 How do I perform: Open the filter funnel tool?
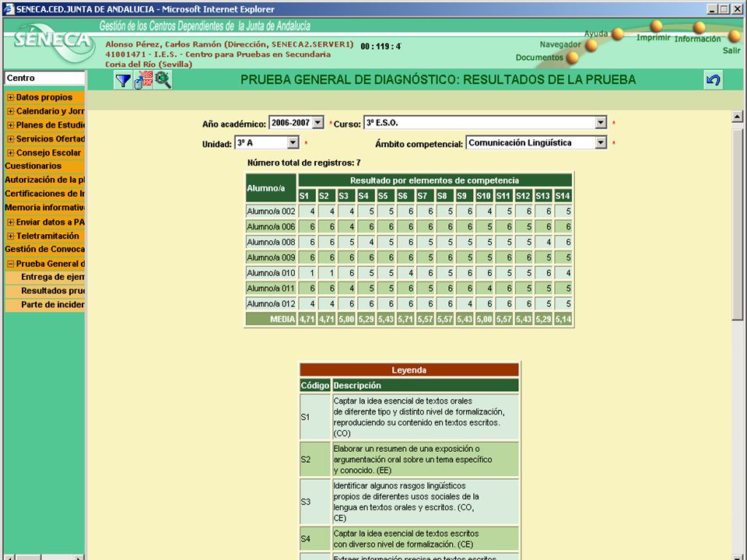123,80
